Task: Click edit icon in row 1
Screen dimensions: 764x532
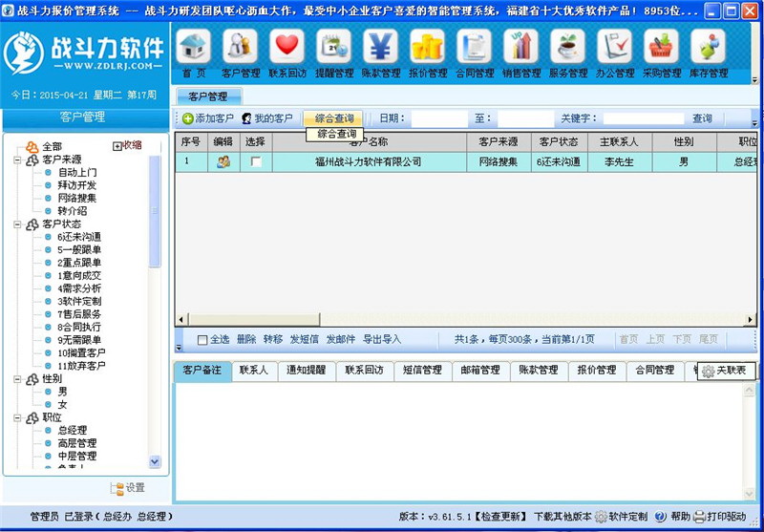Action: point(223,161)
